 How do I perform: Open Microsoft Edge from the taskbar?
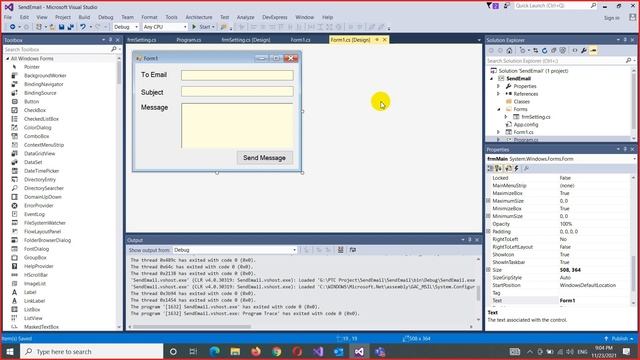(215, 351)
